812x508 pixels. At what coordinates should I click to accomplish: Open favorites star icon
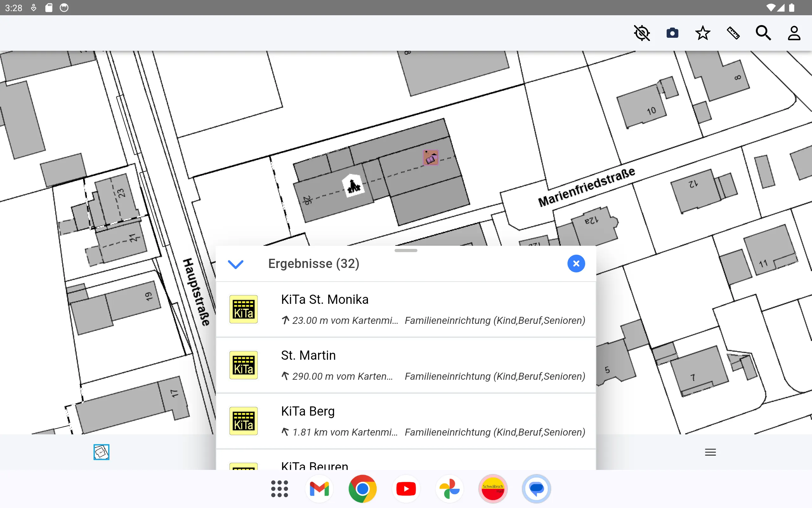tap(703, 33)
